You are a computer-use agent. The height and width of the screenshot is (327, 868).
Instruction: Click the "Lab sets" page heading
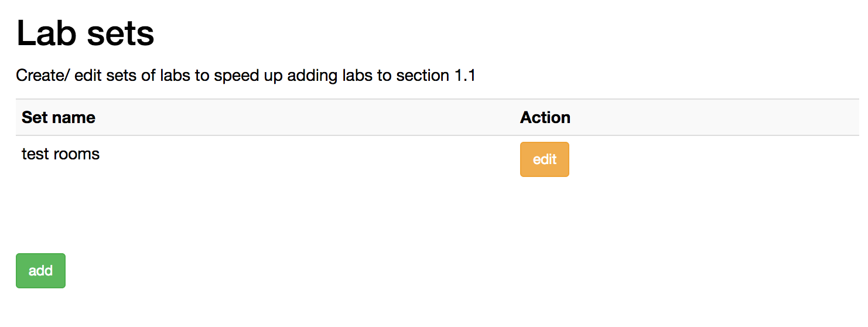pos(86,33)
